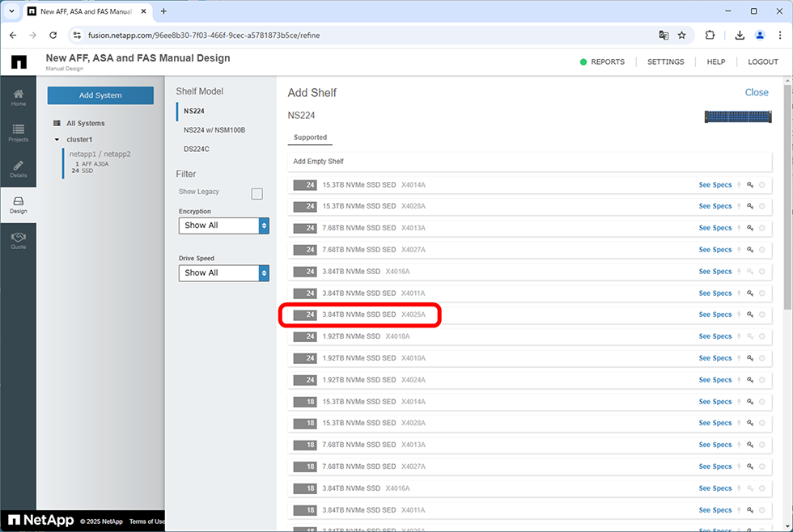
Task: Enable the Show Legacy checkbox
Action: (257, 193)
